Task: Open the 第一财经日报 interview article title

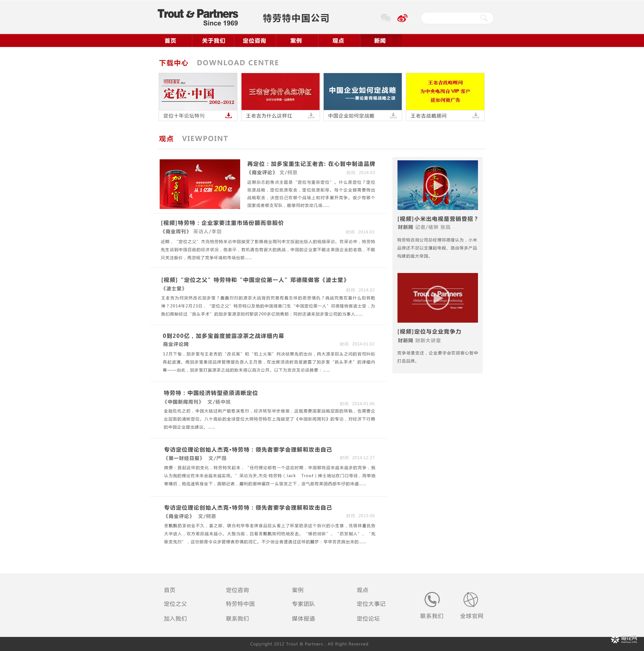Action: 248,449
